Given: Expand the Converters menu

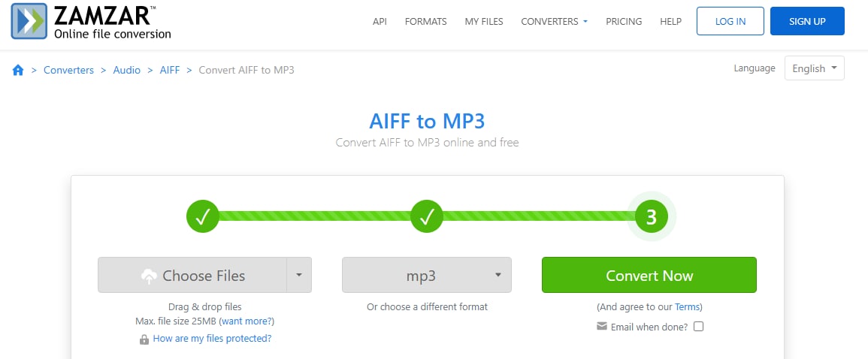Looking at the screenshot, I should pos(554,22).
